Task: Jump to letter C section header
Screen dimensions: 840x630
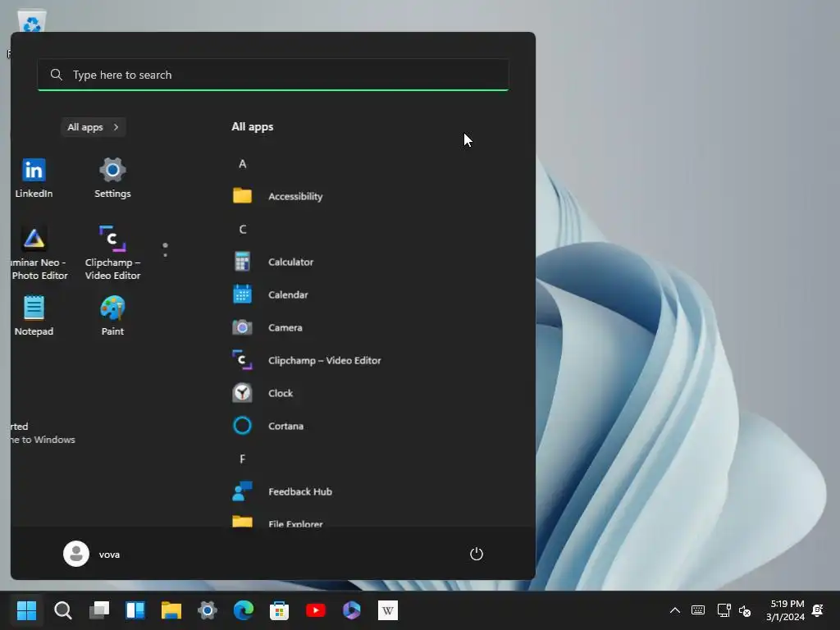Action: (x=243, y=230)
